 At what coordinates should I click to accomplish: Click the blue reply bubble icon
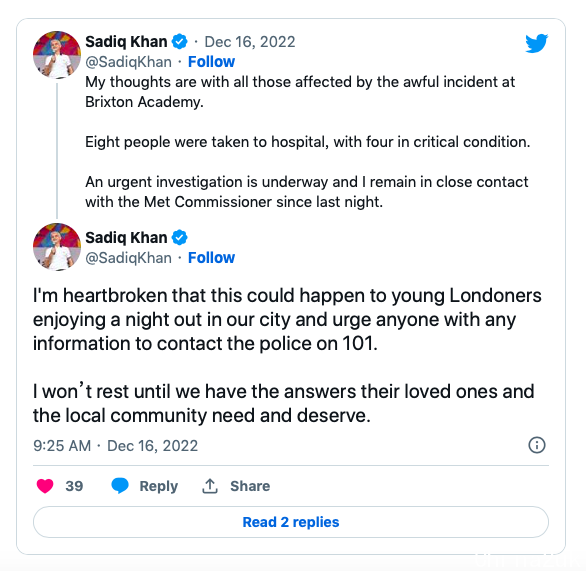coord(120,486)
